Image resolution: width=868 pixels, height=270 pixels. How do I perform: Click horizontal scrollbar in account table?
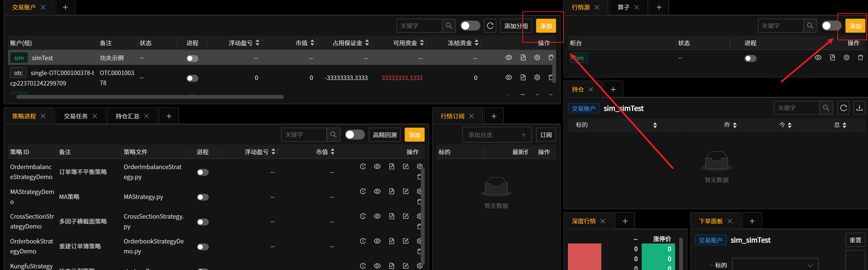(x=150, y=97)
